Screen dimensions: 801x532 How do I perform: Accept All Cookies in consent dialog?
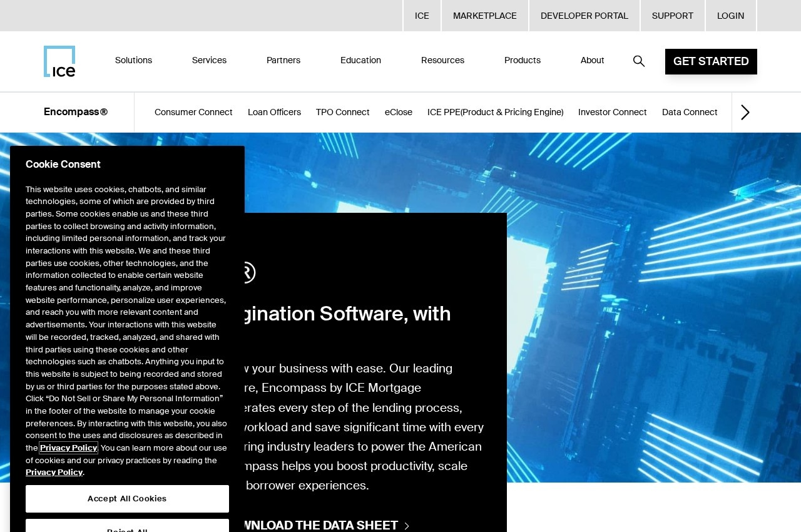click(127, 499)
